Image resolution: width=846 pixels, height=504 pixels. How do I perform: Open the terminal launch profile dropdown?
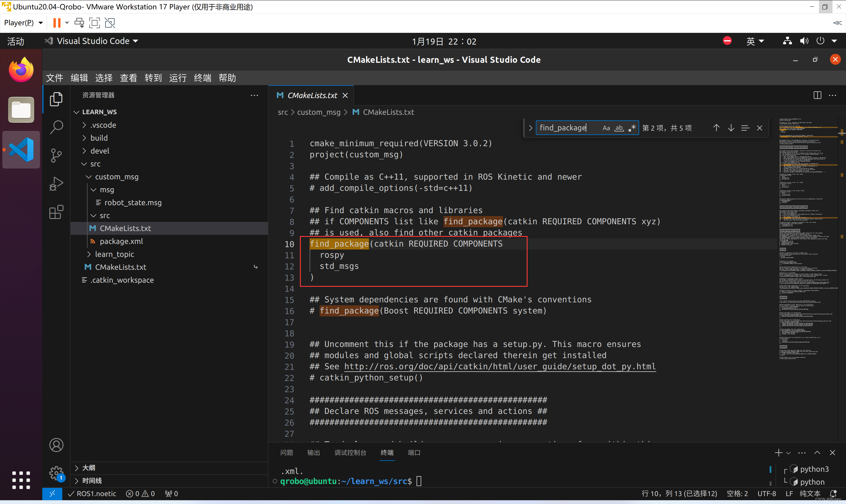pyautogui.click(x=789, y=453)
